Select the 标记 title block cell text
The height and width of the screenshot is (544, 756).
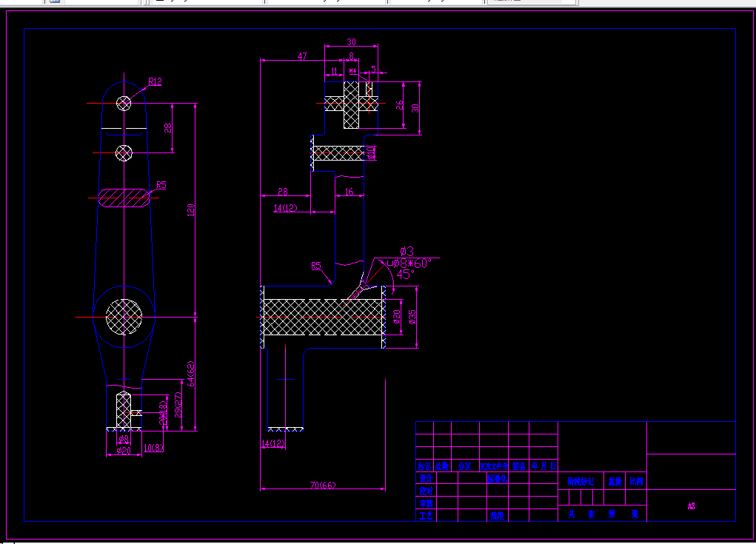pos(424,466)
